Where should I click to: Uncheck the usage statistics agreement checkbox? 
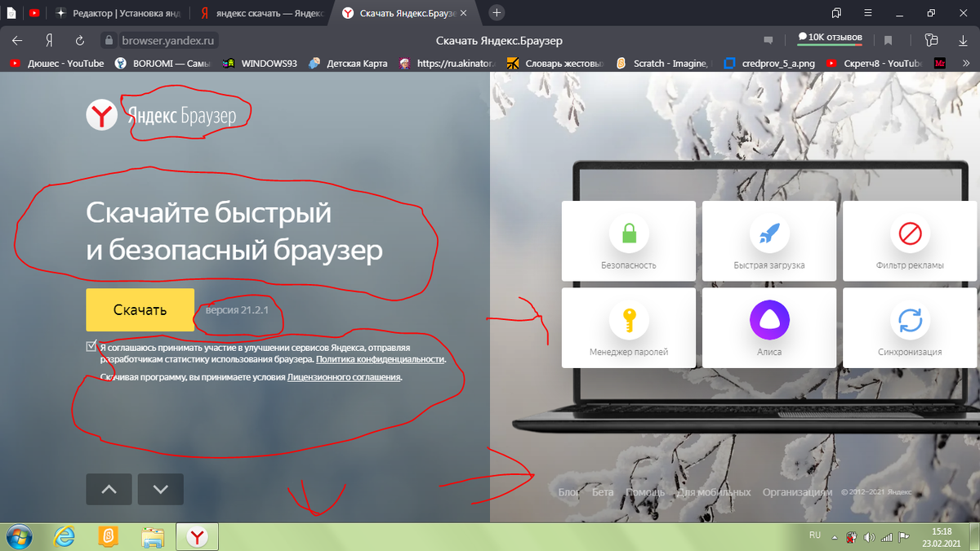pos(91,346)
